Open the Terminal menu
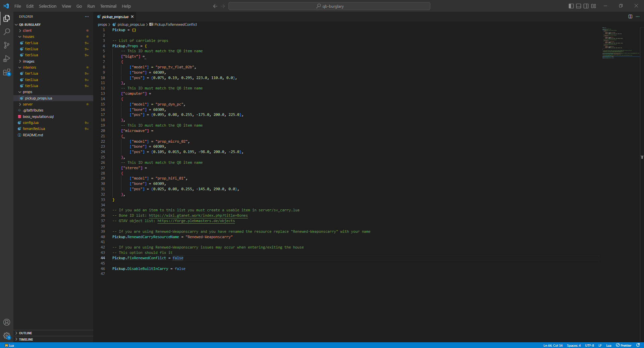The width and height of the screenshot is (644, 348). coord(108,6)
